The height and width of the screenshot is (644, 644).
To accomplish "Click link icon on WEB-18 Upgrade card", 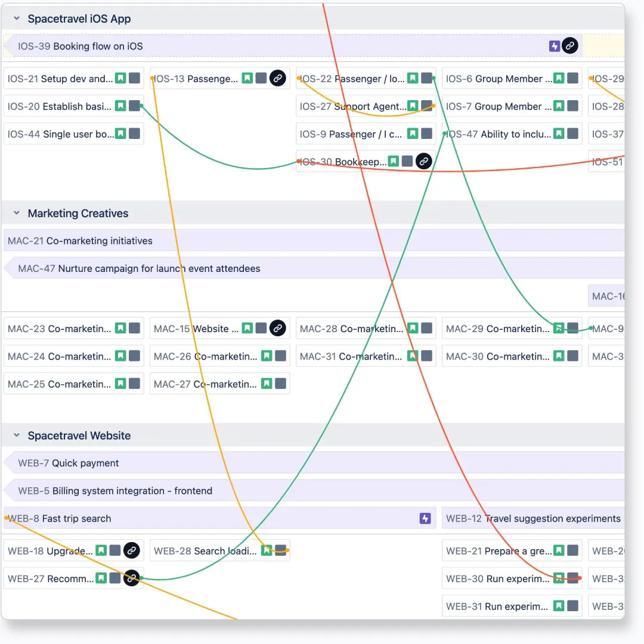I will pyautogui.click(x=131, y=550).
